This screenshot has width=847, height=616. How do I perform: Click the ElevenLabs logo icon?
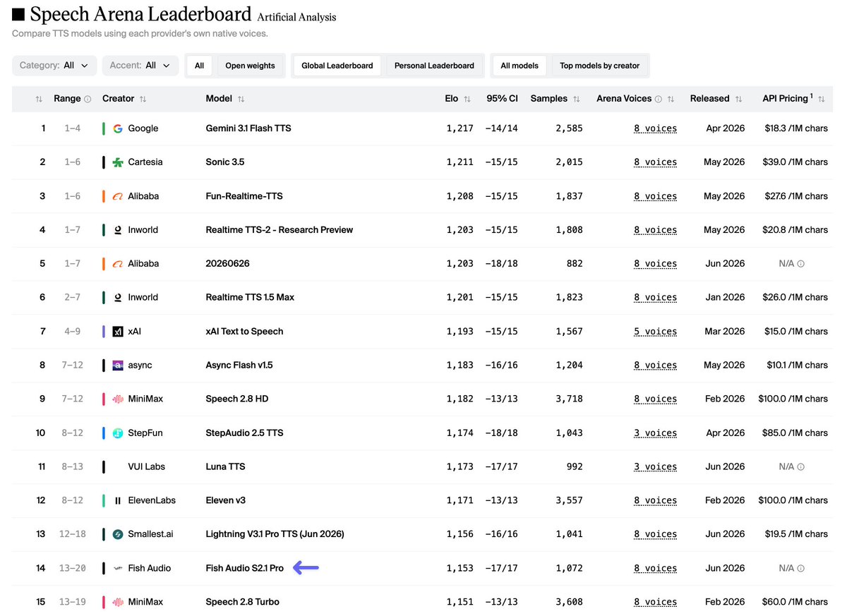tap(118, 501)
